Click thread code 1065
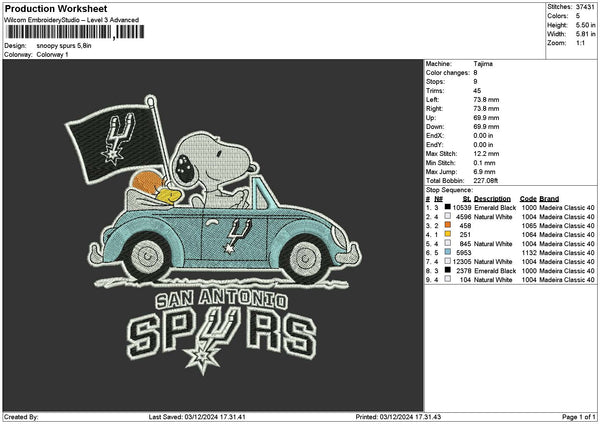This screenshot has height=424, width=600. pos(529,226)
